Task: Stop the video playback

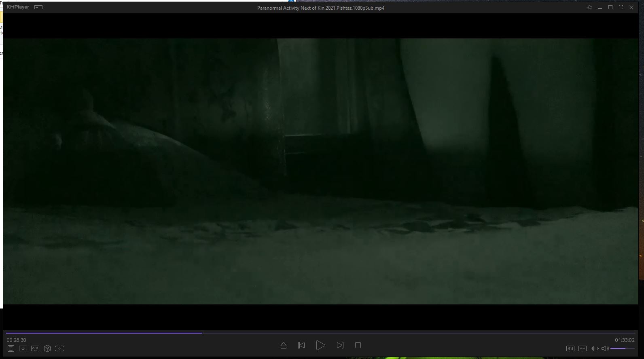Action: pyautogui.click(x=358, y=345)
